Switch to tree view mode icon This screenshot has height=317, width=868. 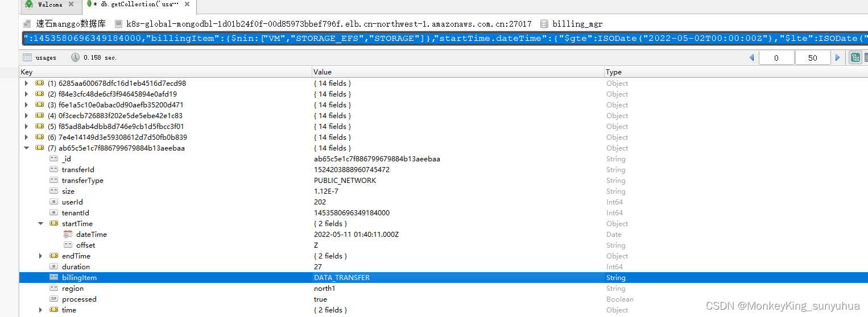855,57
